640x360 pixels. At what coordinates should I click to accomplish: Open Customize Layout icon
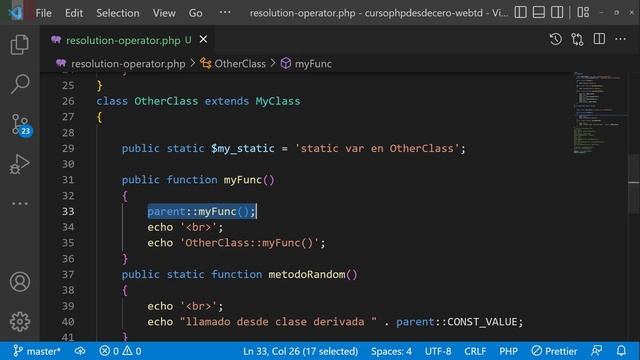click(x=583, y=12)
